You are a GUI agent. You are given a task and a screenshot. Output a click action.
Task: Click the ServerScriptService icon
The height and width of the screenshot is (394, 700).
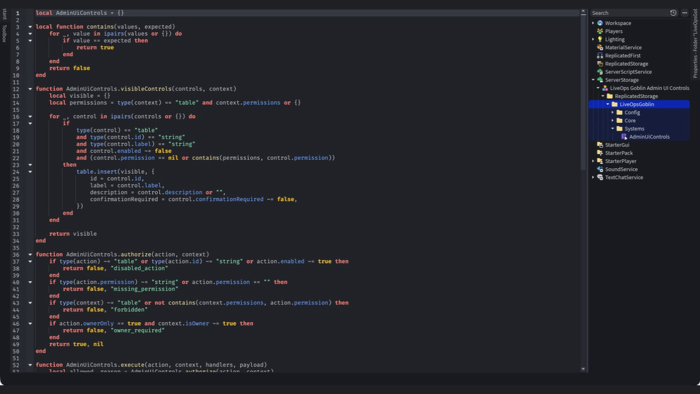(600, 72)
